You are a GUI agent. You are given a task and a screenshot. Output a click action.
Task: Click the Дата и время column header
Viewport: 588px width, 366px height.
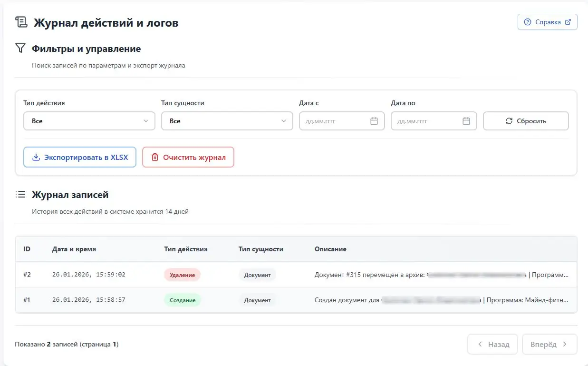click(x=74, y=249)
